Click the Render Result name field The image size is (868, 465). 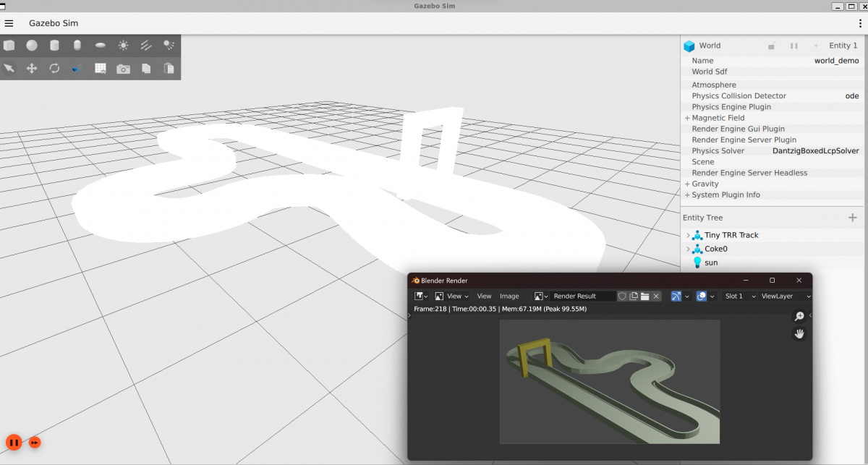point(583,296)
